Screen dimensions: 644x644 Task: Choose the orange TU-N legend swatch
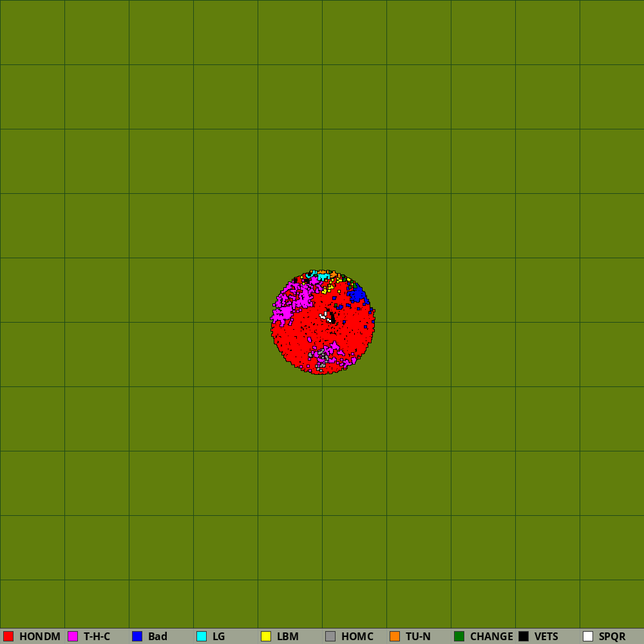coord(395,636)
